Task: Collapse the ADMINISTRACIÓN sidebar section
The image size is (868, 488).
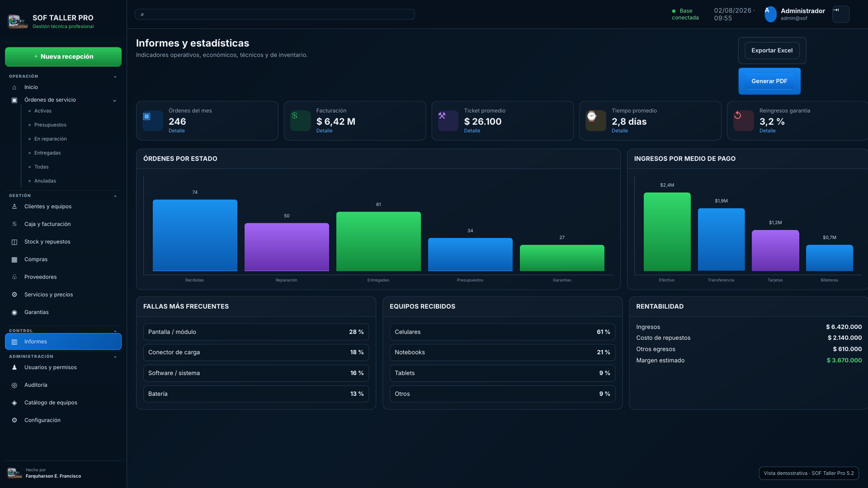Action: pyautogui.click(x=115, y=357)
